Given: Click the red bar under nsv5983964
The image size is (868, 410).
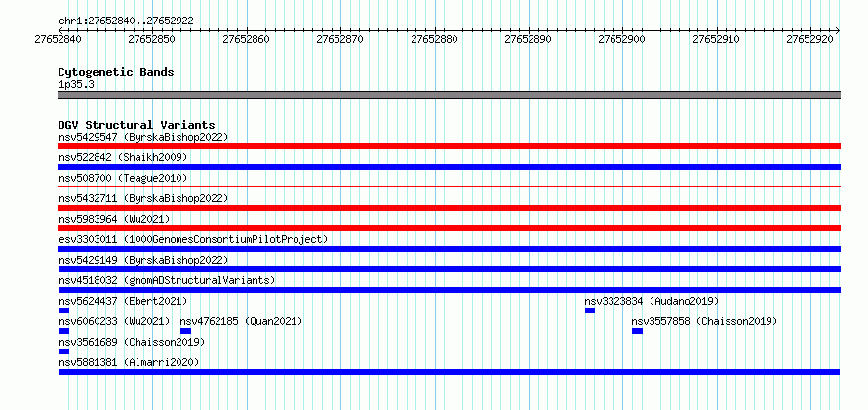Looking at the screenshot, I should pyautogui.click(x=449, y=228).
